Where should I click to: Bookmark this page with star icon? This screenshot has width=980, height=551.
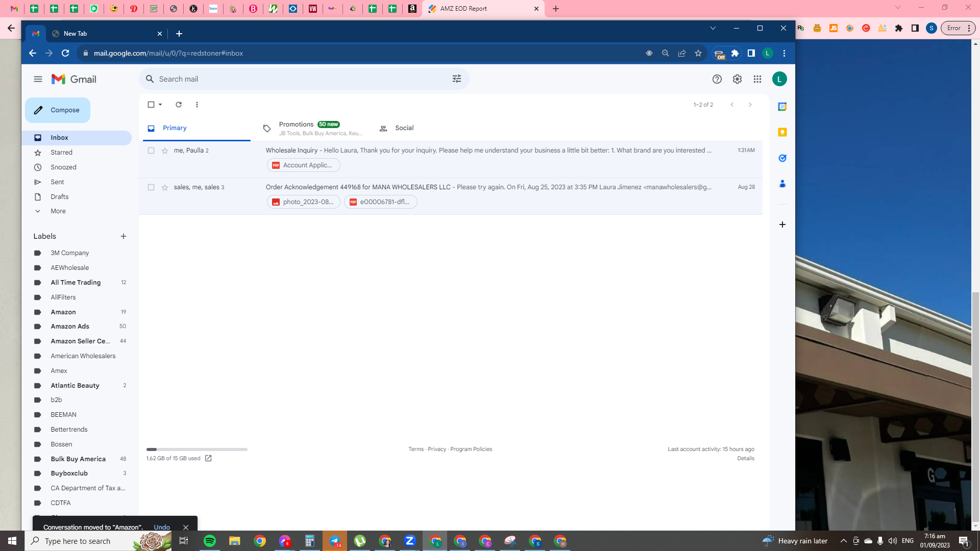coord(698,53)
